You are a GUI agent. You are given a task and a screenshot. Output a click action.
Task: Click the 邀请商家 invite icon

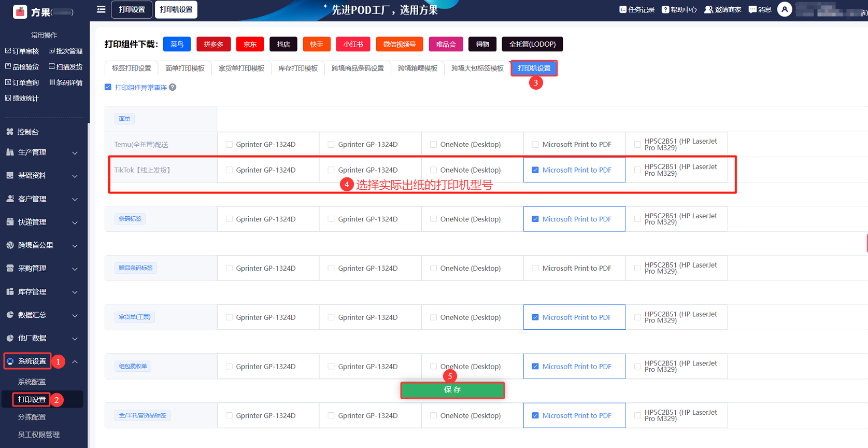[x=708, y=9]
